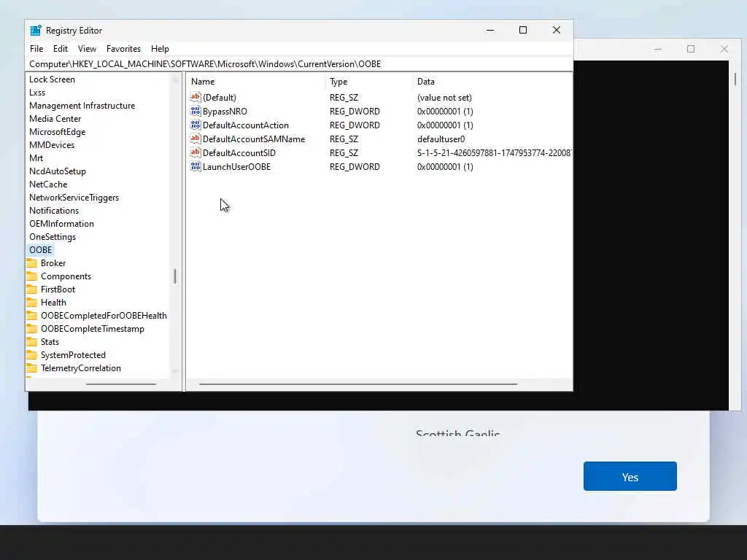This screenshot has width=747, height=560.
Task: Click the tree pane vertical scrollbar thumb
Action: pos(175,276)
